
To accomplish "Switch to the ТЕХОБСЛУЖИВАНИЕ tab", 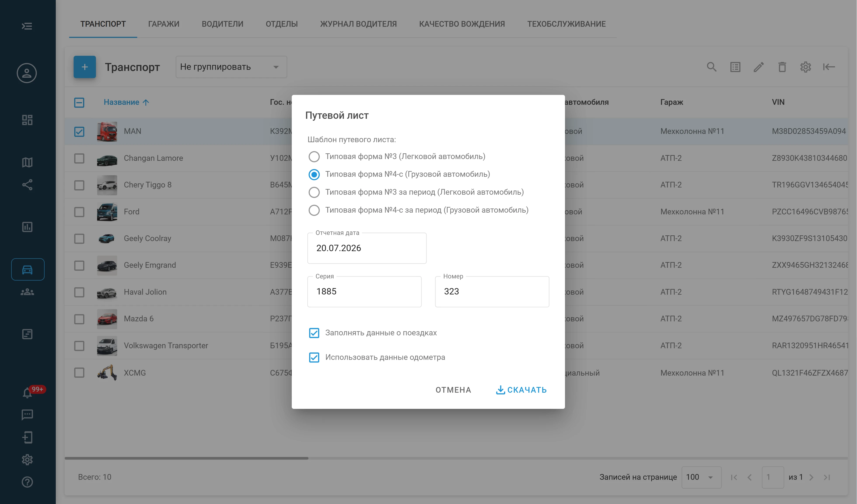I will click(x=566, y=24).
